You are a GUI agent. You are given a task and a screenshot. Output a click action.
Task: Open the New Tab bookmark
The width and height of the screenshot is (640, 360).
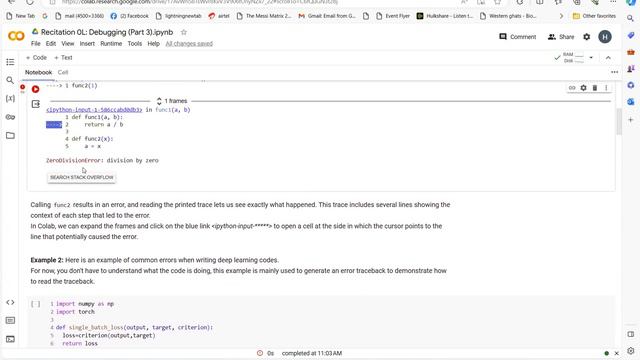(21, 16)
